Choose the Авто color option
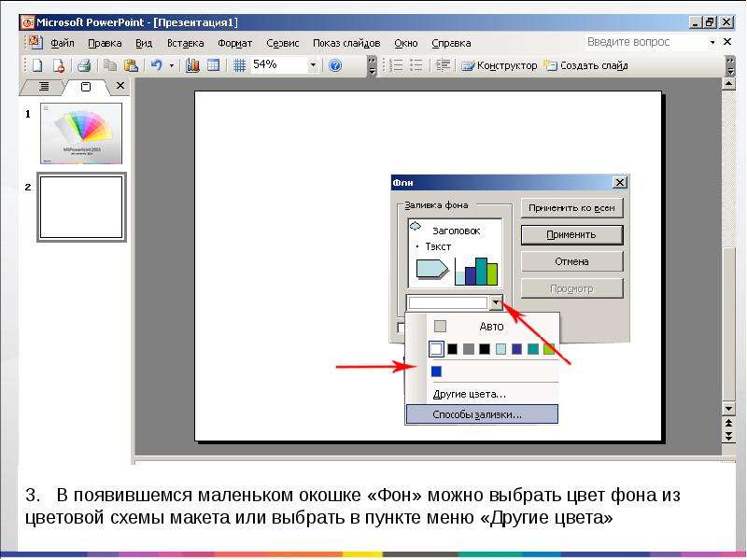This screenshot has height=560, width=747. [x=492, y=326]
